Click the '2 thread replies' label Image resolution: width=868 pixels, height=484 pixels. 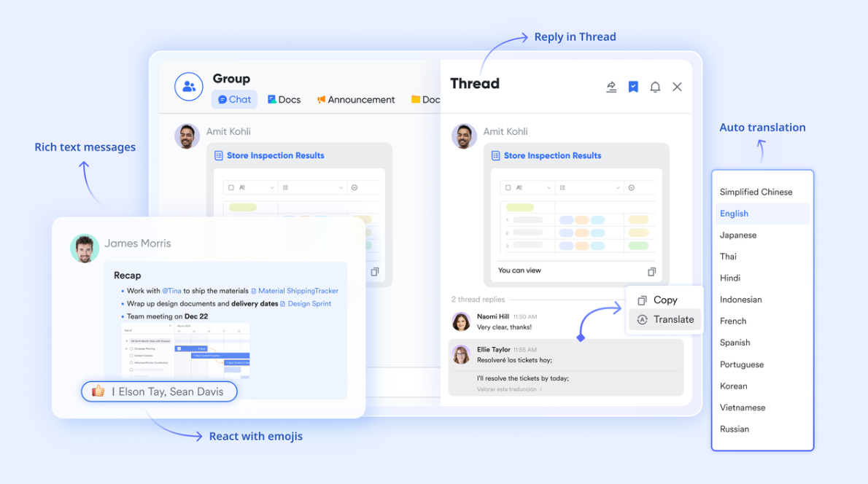(x=478, y=300)
